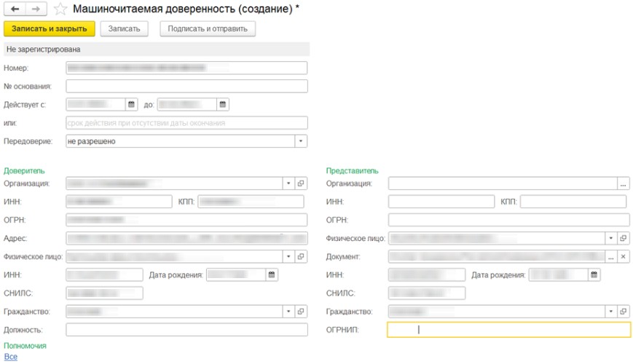Open calendar for 'до' end date
The width and height of the screenshot is (633, 364).
point(222,105)
